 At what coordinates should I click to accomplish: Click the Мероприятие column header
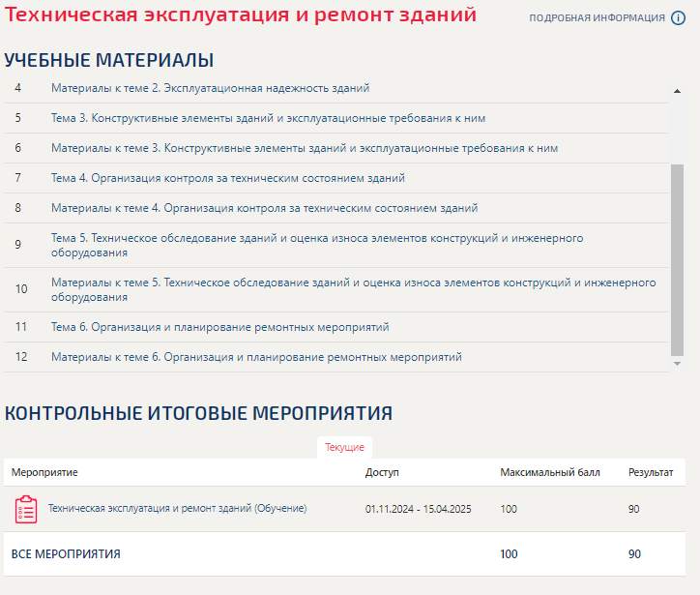click(44, 472)
